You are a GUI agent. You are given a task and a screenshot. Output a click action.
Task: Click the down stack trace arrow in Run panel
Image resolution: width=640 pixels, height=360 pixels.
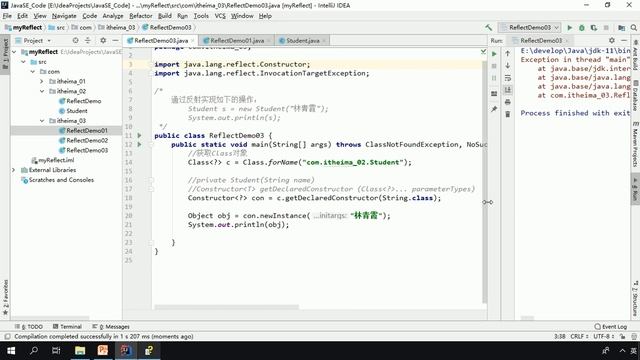pyautogui.click(x=507, y=65)
